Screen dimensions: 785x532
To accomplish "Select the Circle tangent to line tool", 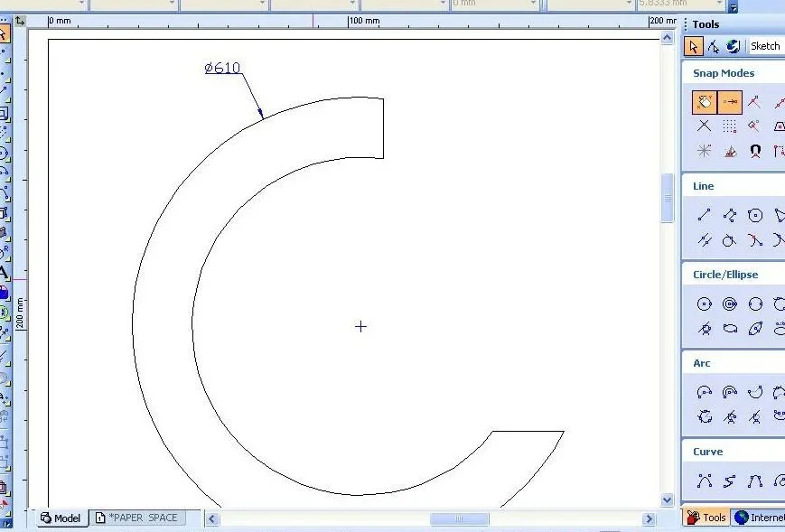I will pos(705,329).
